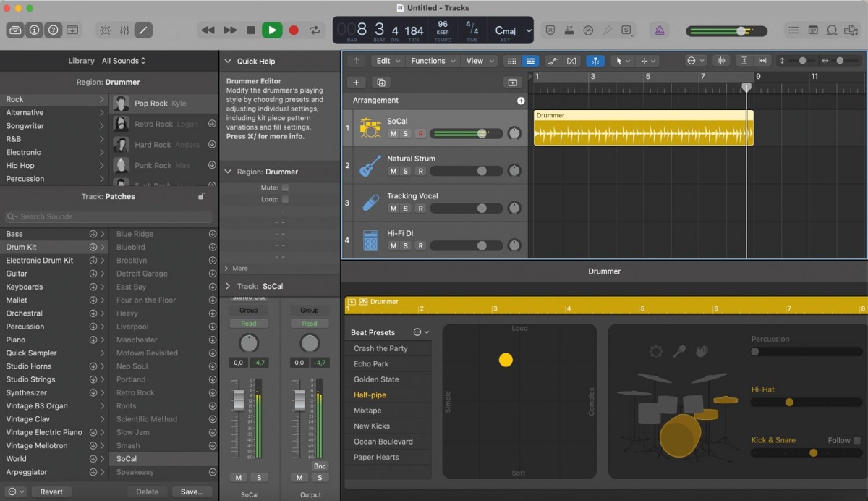Image resolution: width=868 pixels, height=501 pixels.
Task: Open the Library panel icon
Action: coord(15,30)
